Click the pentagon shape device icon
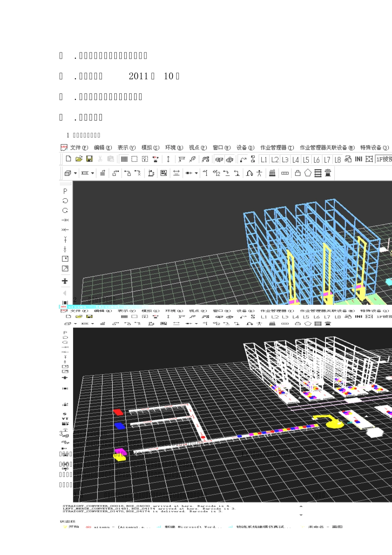The width and height of the screenshot is (392, 555). tap(308, 173)
